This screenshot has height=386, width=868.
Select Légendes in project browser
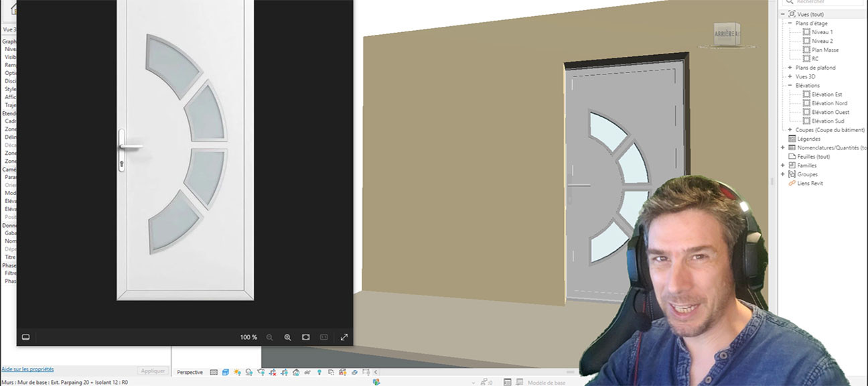808,139
